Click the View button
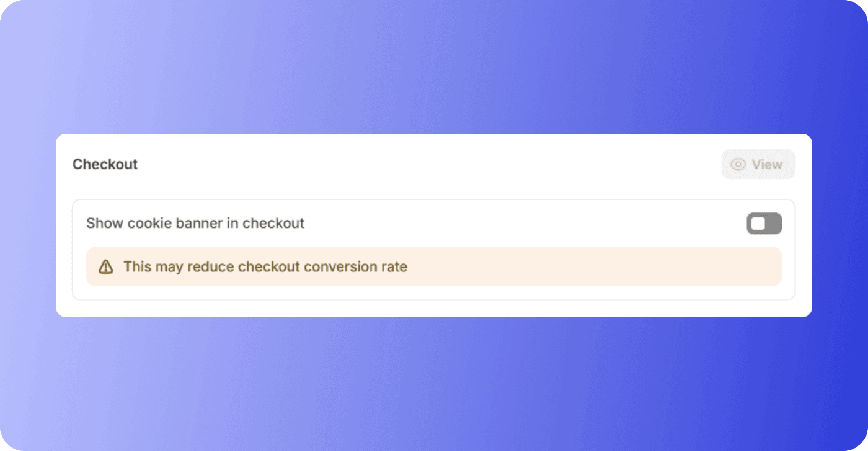868x451 pixels. click(758, 164)
